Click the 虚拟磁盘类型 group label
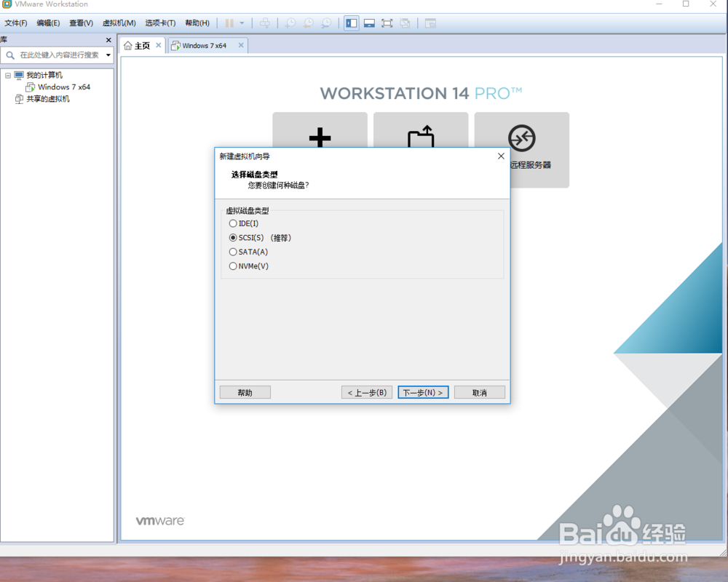The image size is (728, 582). pyautogui.click(x=248, y=211)
